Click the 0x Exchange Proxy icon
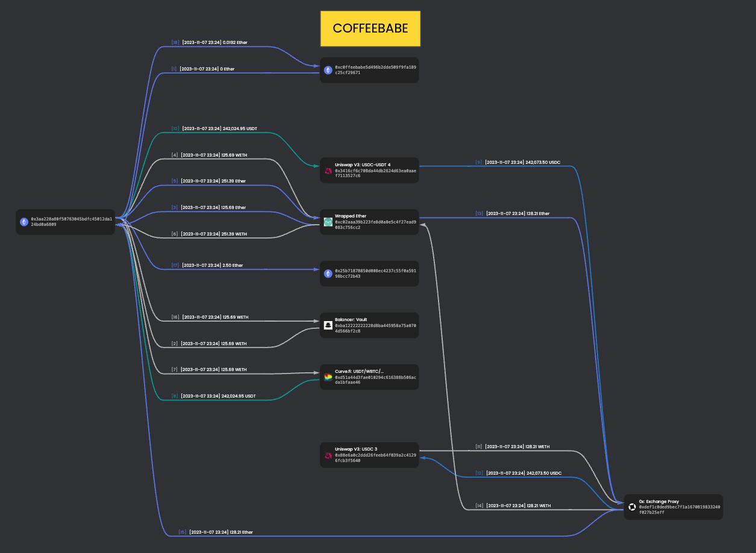Viewport: 756px width, 553px height. click(632, 507)
